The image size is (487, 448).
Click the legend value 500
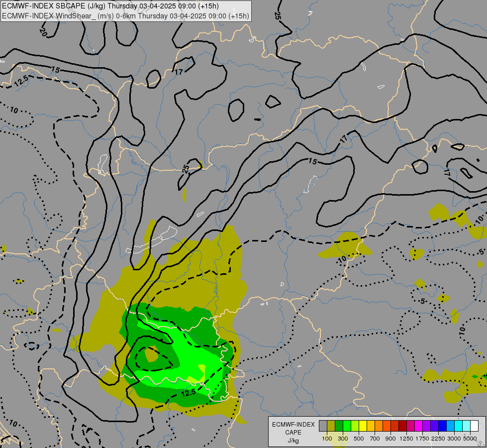(359, 439)
